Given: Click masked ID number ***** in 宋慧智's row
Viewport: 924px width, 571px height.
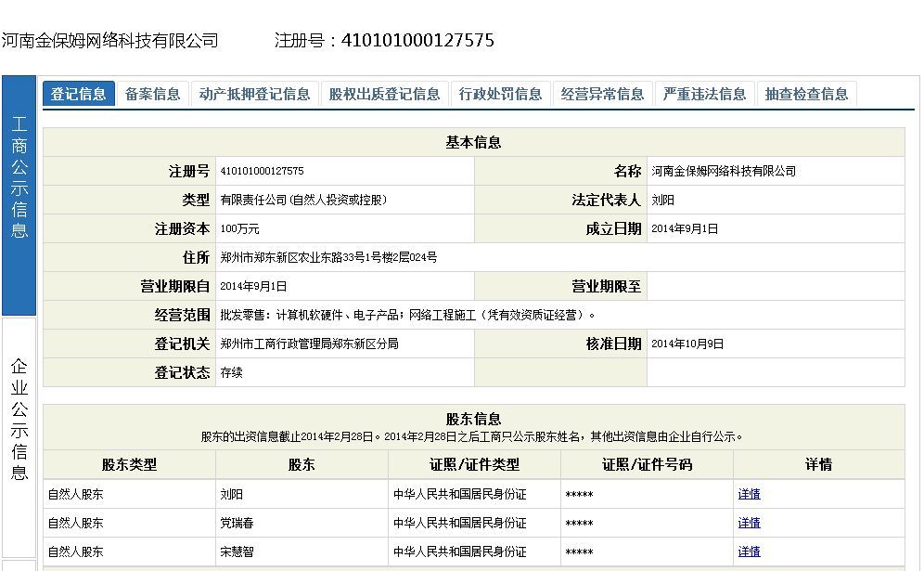Looking at the screenshot, I should click(579, 552).
